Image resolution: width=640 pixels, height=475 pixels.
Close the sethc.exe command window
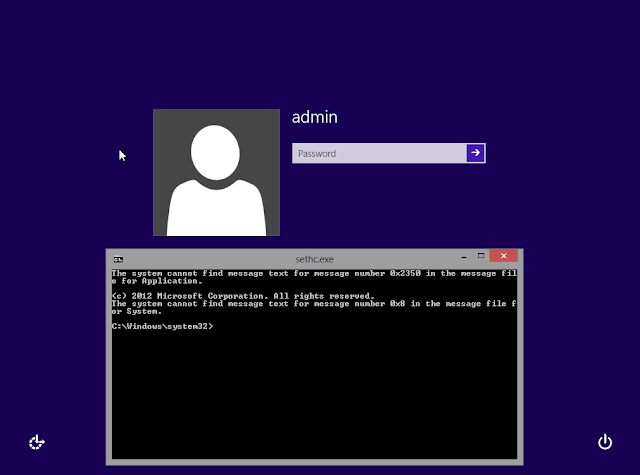tap(504, 256)
